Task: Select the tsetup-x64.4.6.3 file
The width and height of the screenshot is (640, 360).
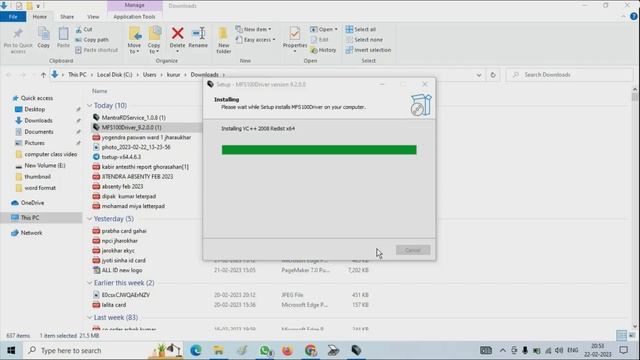Action: 121,157
